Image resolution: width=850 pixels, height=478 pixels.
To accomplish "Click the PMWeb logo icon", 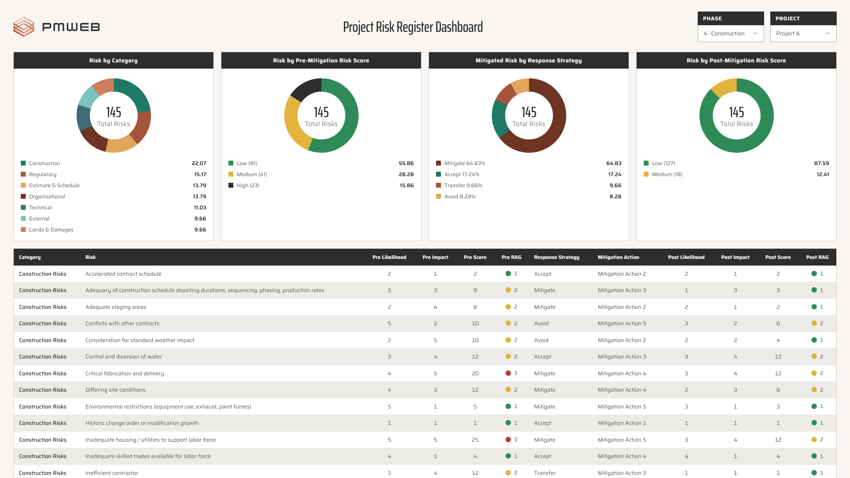I will (24, 27).
